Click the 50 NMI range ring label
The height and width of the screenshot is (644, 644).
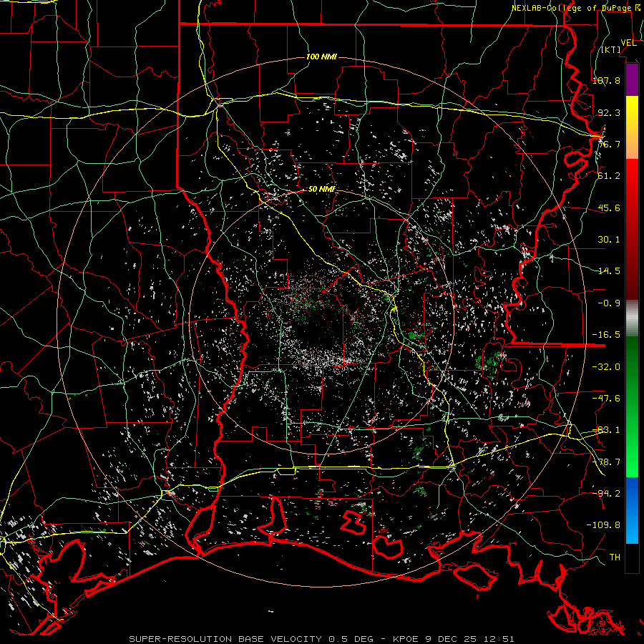tap(322, 189)
